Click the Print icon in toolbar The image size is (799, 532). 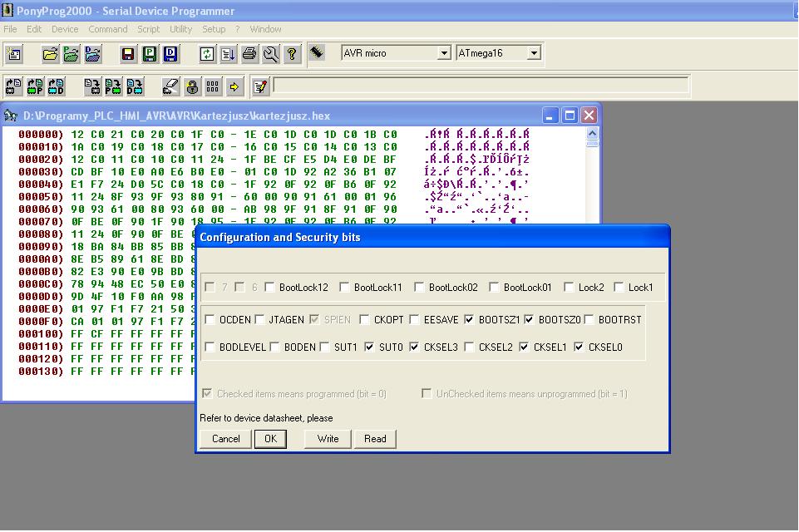pos(249,55)
